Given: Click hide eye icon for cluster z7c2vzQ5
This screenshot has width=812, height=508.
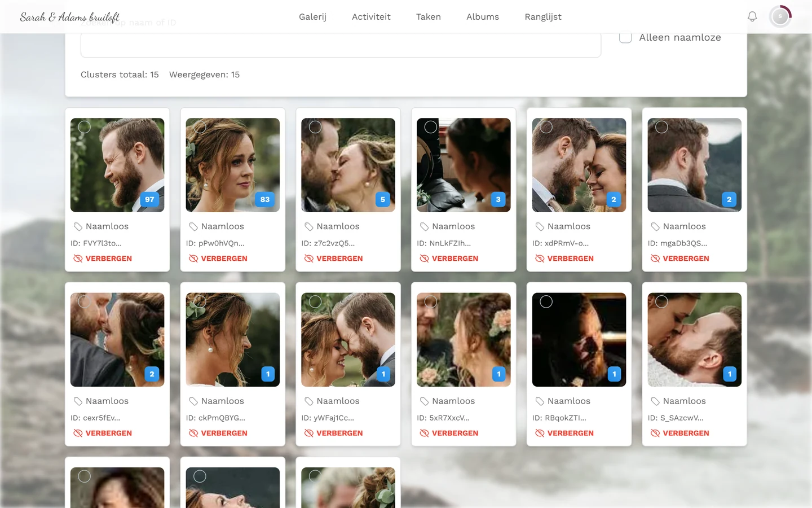Looking at the screenshot, I should click(309, 259).
